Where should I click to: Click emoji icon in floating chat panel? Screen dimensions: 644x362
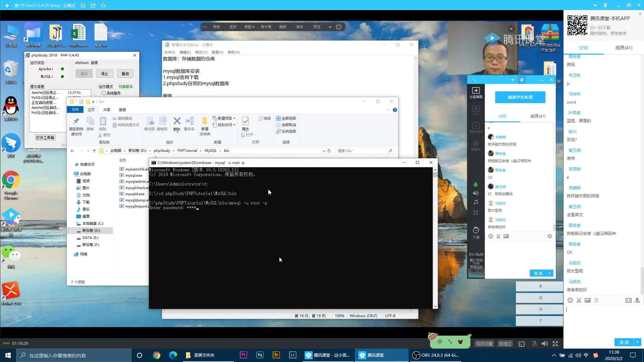click(x=491, y=236)
